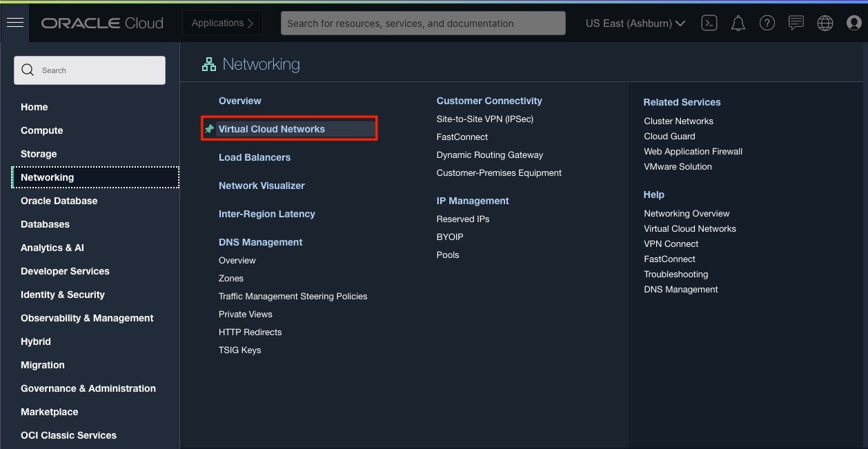Open Overview under DNS Management
Image resolution: width=868 pixels, height=449 pixels.
point(237,260)
